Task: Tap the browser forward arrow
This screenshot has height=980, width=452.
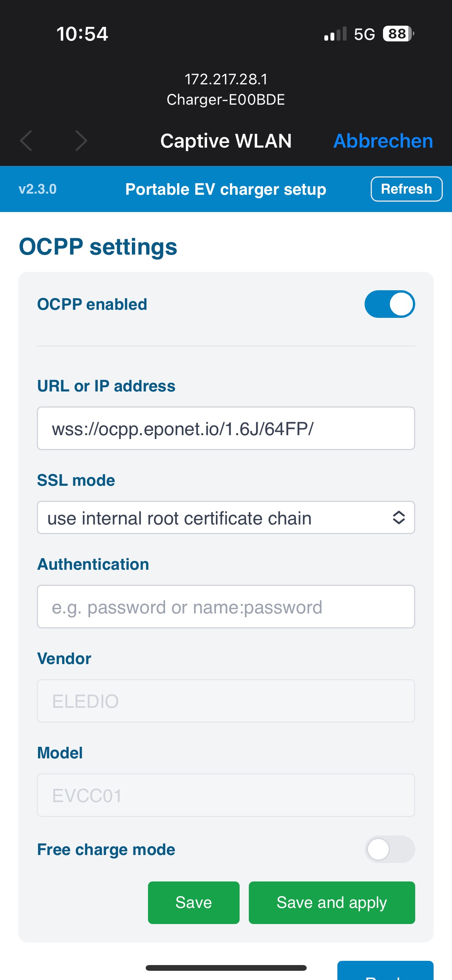Action: (81, 141)
